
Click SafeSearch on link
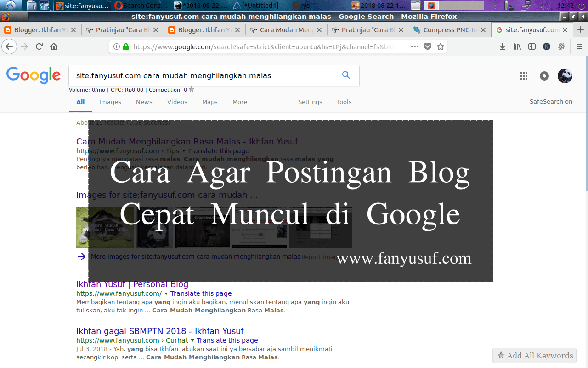551,102
